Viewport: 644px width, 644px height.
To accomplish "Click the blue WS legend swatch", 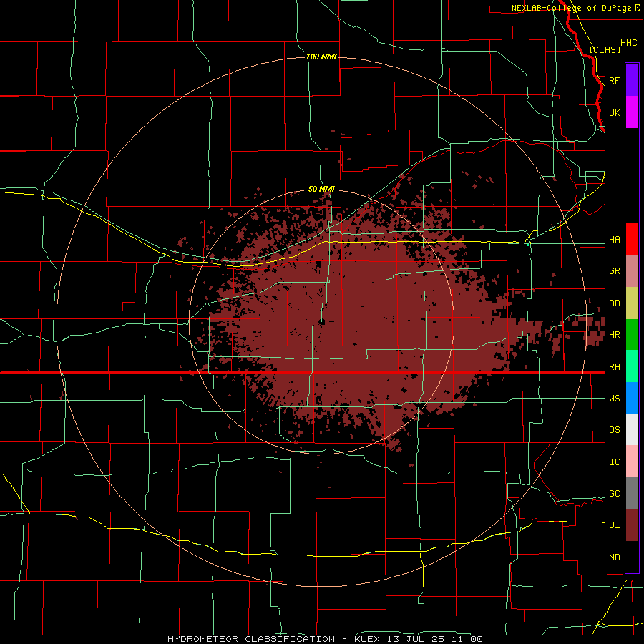I will (x=632, y=398).
